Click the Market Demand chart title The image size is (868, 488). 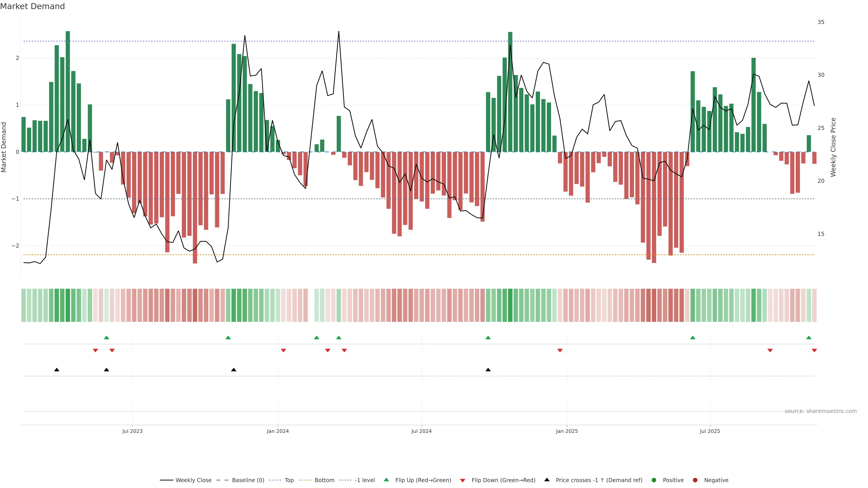point(32,6)
